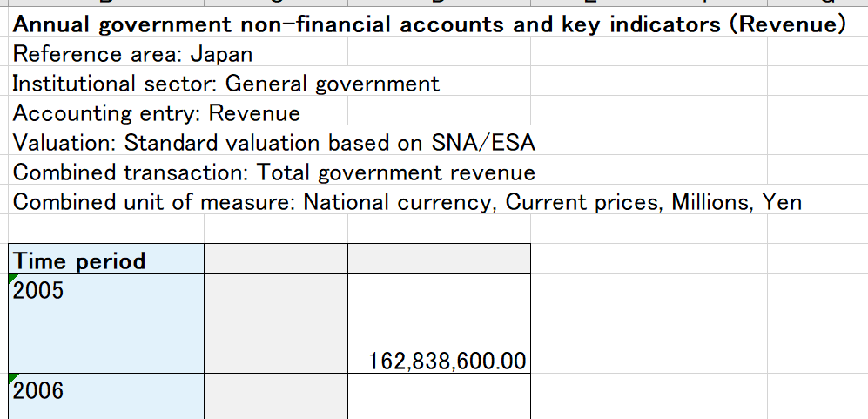Click the empty cell directly below 162,838,600.00
This screenshot has height=419, width=868.
coord(439,396)
